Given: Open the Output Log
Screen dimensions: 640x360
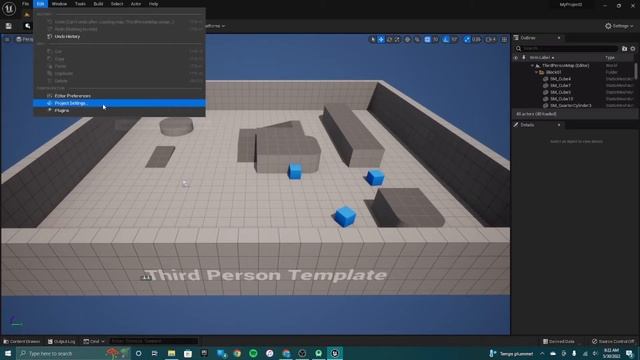Looking at the screenshot, I should 62,341.
